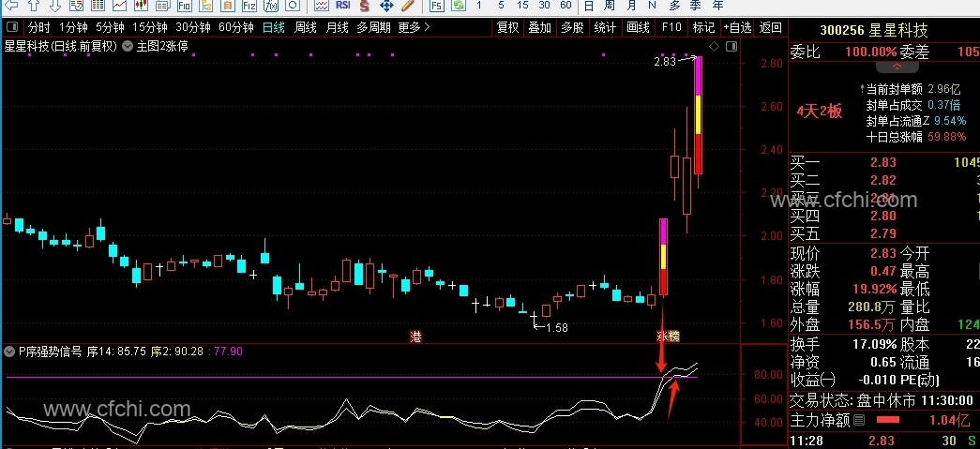Switch to 分时 view
This screenshot has width=980, height=449.
(38, 27)
